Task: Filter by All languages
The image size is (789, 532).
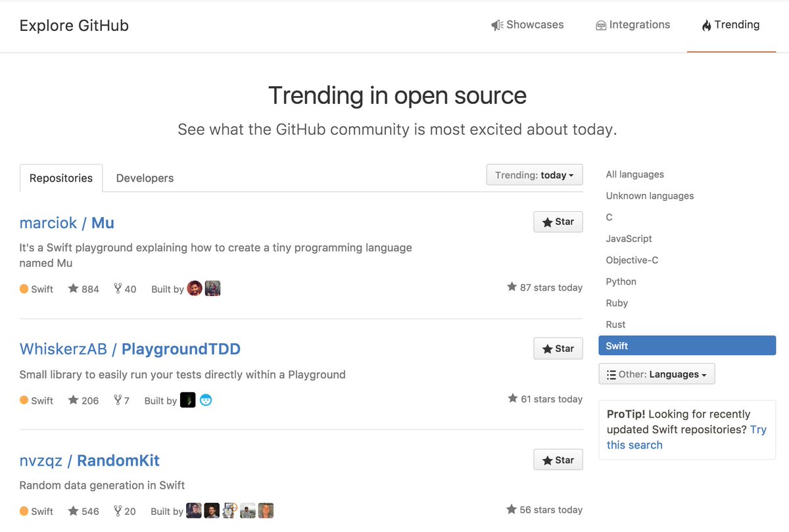Action: tap(635, 175)
